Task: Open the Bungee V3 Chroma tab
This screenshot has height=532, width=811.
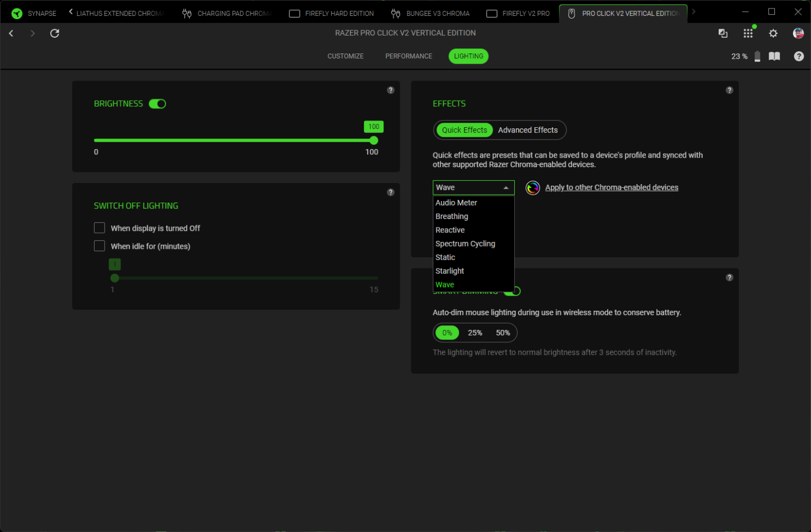Action: click(x=431, y=14)
